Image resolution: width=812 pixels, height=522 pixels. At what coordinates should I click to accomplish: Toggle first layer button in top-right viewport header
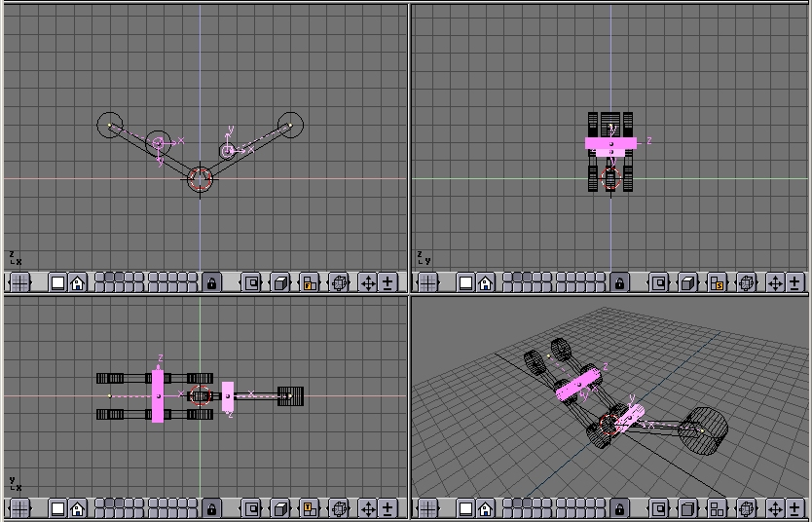pos(506,279)
